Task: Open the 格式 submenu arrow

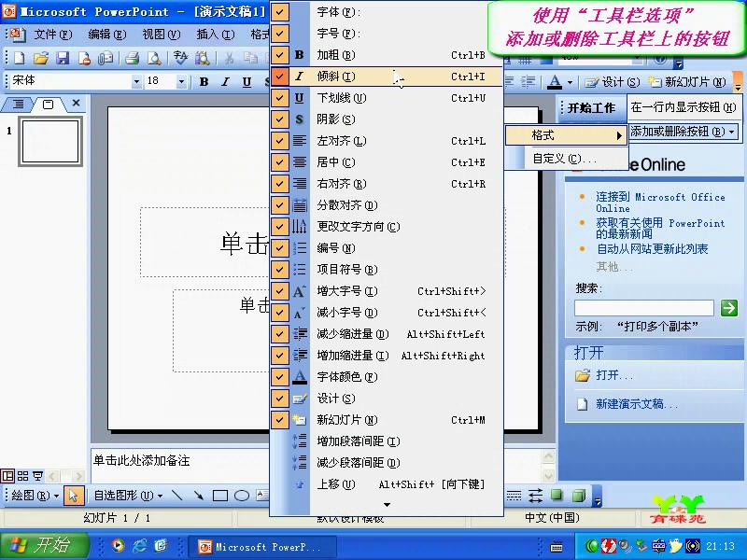Action: point(619,135)
